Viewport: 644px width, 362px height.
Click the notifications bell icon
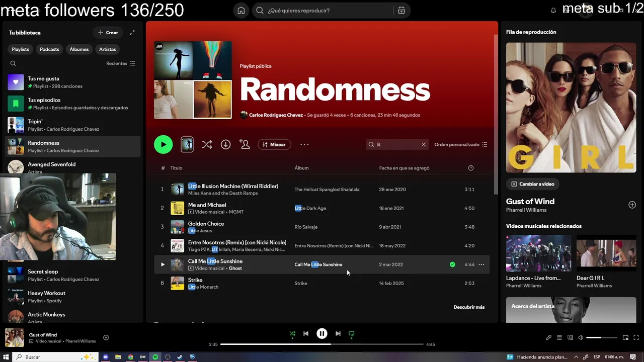coord(553,11)
